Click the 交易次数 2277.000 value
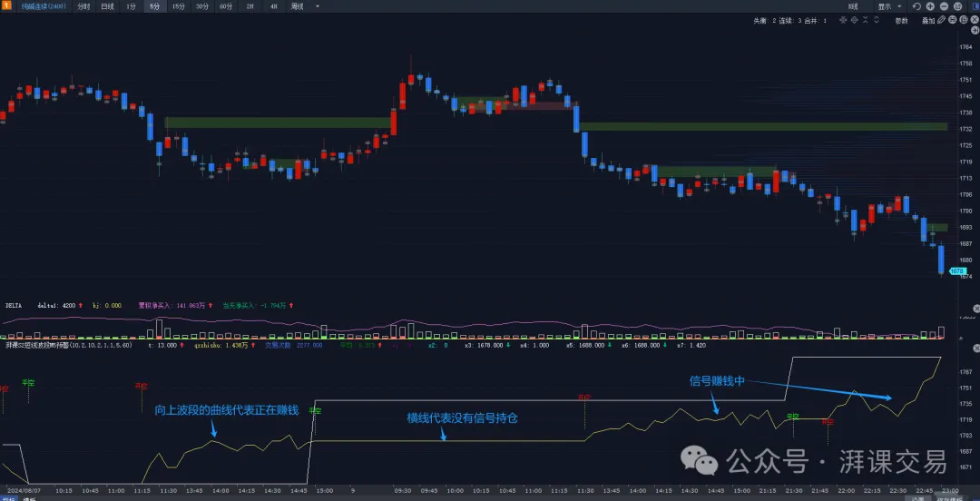The height and width of the screenshot is (501, 980). tap(294, 345)
